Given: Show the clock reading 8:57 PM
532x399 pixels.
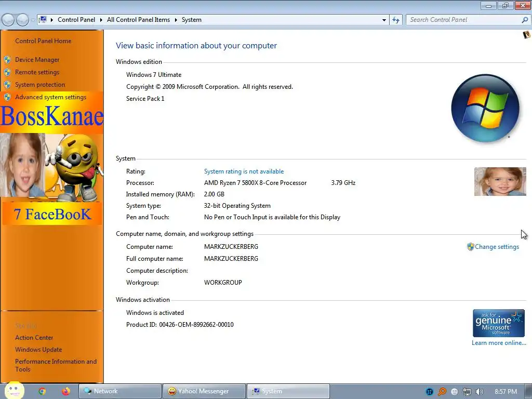Looking at the screenshot, I should [506, 392].
